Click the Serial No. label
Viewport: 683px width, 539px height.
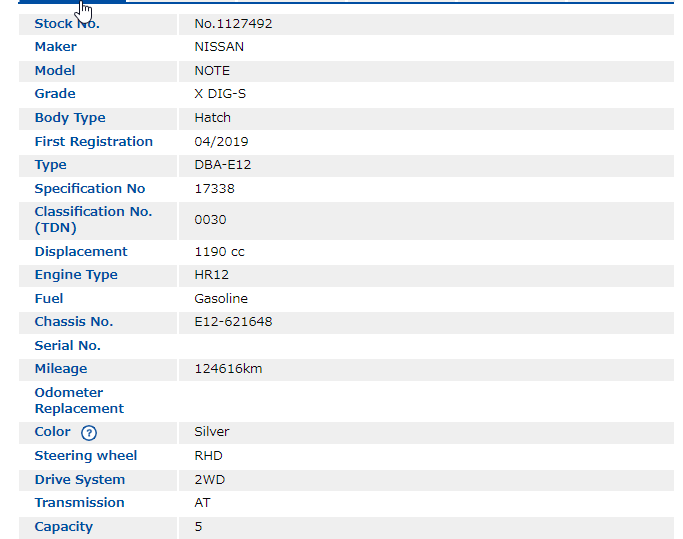68,346
